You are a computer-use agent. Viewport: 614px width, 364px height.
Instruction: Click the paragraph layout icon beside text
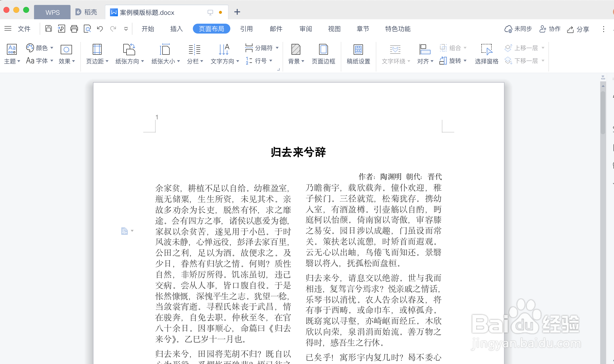125,231
